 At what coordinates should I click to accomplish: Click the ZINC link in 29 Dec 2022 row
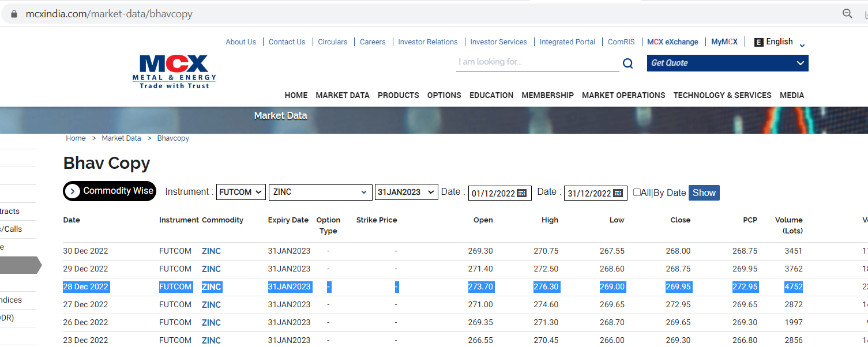pos(211,269)
